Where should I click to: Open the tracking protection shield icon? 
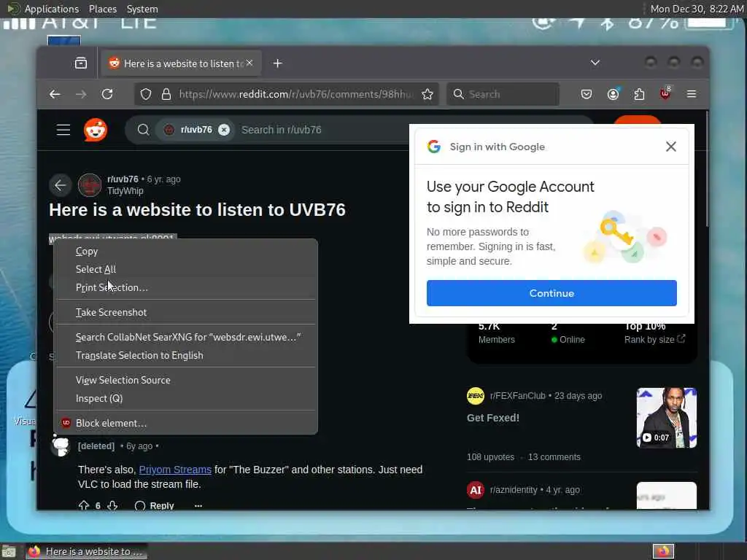[146, 94]
